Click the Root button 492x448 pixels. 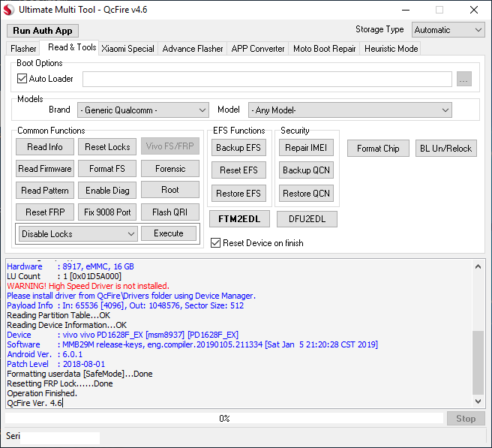coord(170,190)
